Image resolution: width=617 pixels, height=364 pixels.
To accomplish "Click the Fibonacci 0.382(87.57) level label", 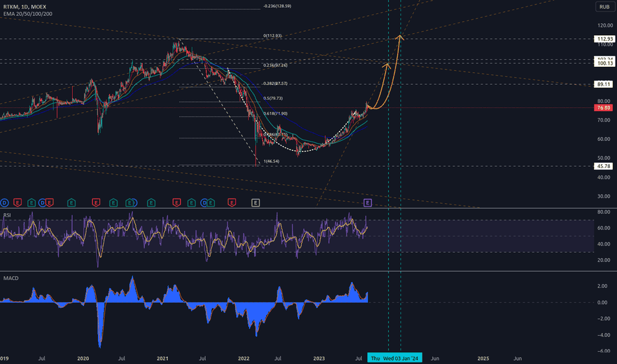I will click(275, 84).
